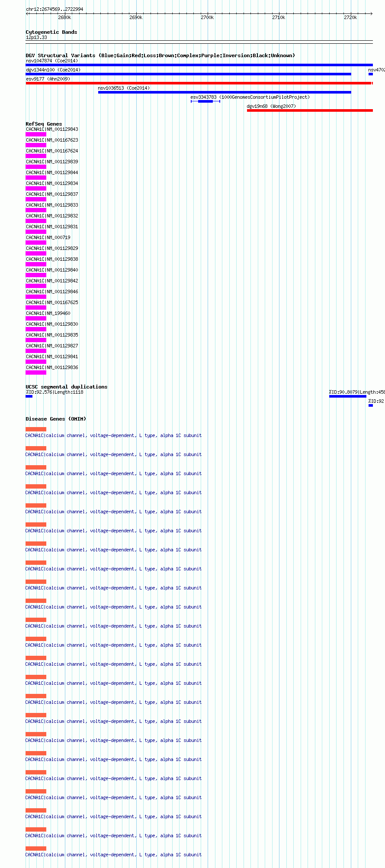The height and width of the screenshot is (868, 385).
Task: Open CACNA1C|NM_001129838 transcript
Action: 52,259
